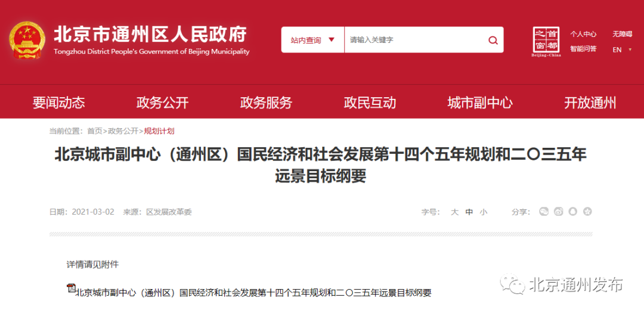Share via the QQ penguin icon
644x313 pixels.
click(x=572, y=212)
